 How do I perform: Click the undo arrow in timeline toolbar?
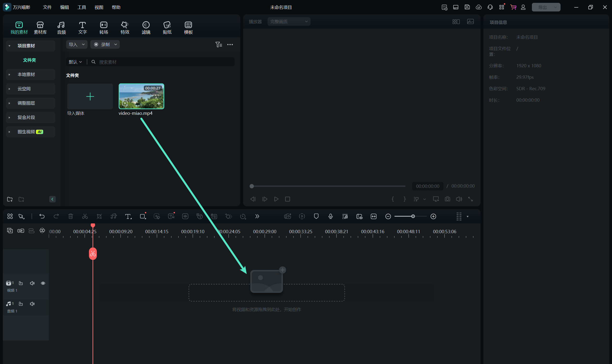point(42,216)
